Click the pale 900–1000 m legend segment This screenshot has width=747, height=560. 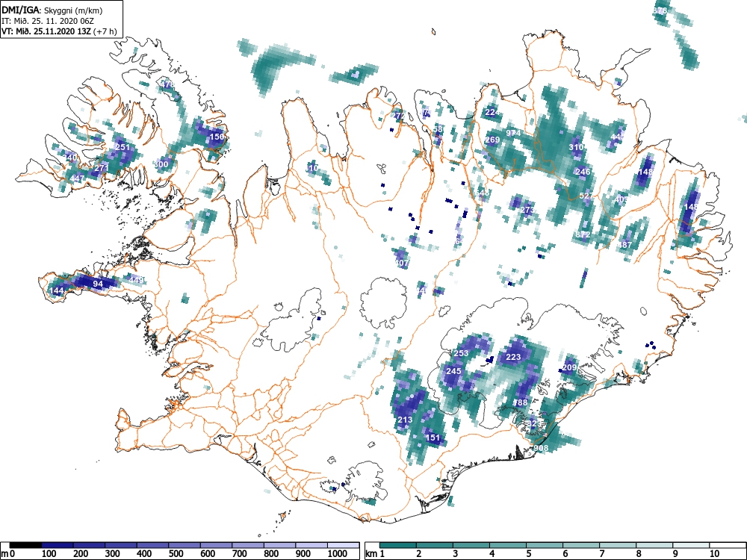coord(312,545)
